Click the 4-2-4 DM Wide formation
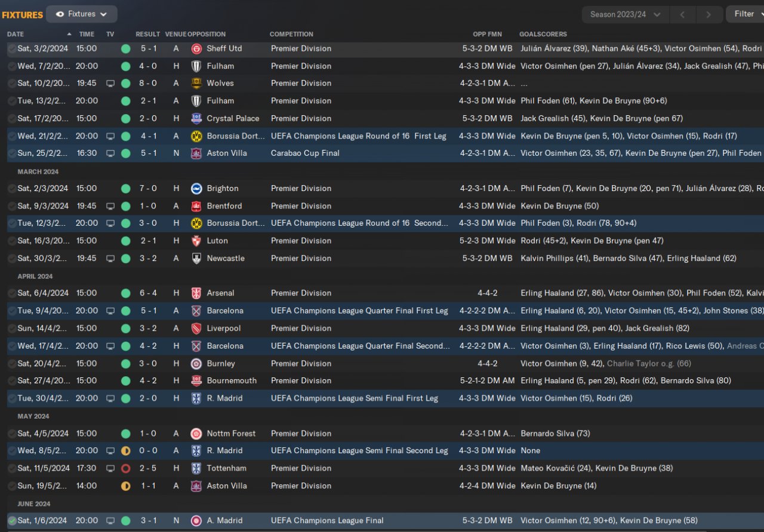764x532 pixels. point(488,486)
